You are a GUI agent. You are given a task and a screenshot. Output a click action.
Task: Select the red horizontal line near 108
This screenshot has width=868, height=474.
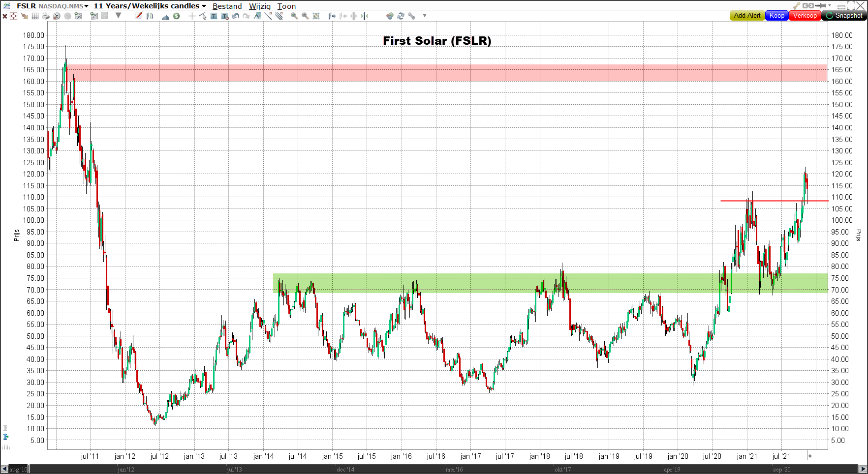click(774, 201)
